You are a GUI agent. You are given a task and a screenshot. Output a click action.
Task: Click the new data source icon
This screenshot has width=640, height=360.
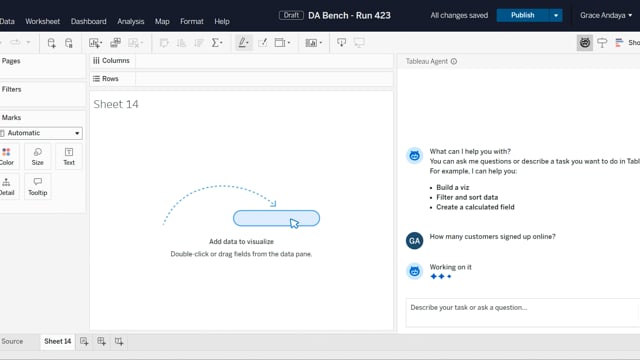point(51,43)
